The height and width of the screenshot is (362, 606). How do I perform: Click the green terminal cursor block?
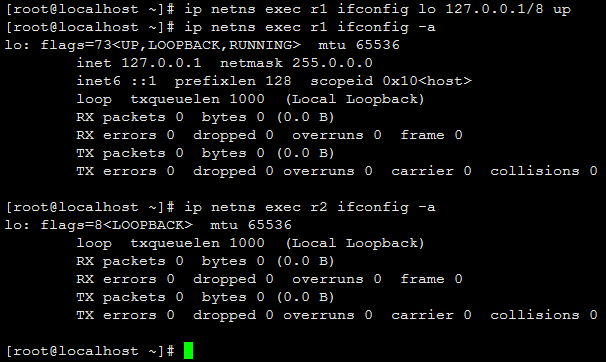pyautogui.click(x=188, y=350)
